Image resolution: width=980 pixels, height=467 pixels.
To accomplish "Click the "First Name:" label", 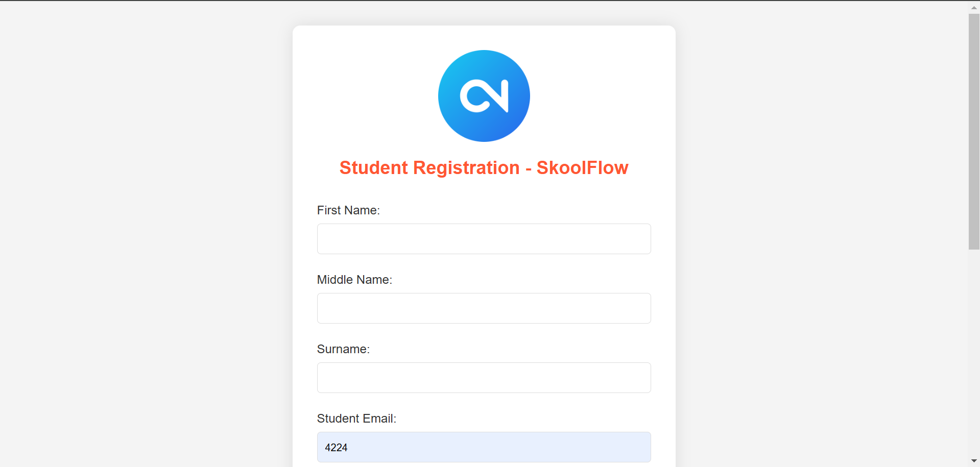I will [x=348, y=210].
